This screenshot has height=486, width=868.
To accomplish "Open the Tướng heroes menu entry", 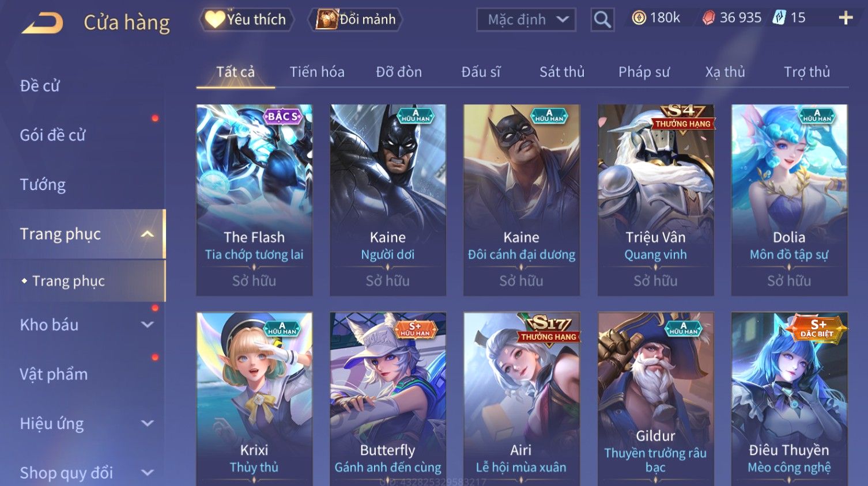I will [43, 185].
